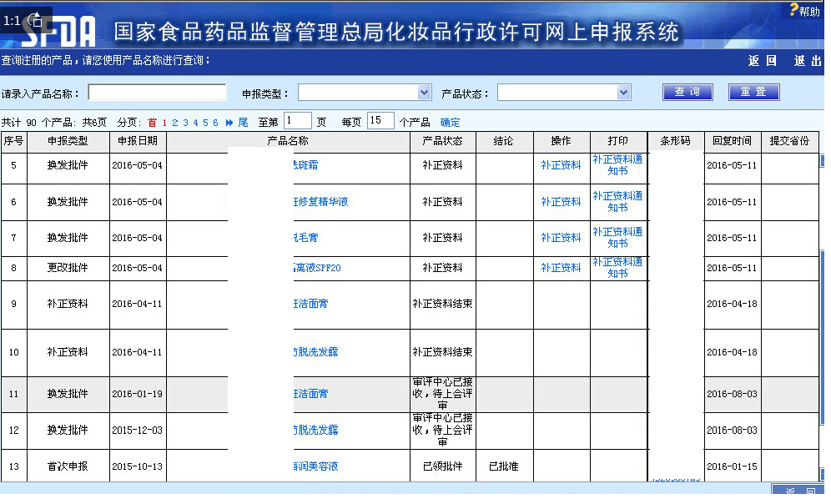Image resolution: width=831 pixels, height=504 pixels.
Task: Open the 申报类型 dropdown
Action: (365, 93)
